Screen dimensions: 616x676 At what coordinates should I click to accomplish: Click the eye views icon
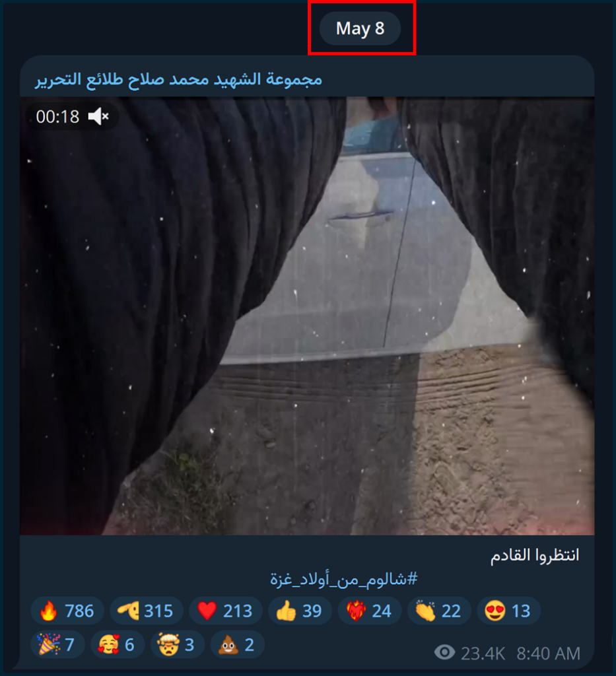pos(444,653)
